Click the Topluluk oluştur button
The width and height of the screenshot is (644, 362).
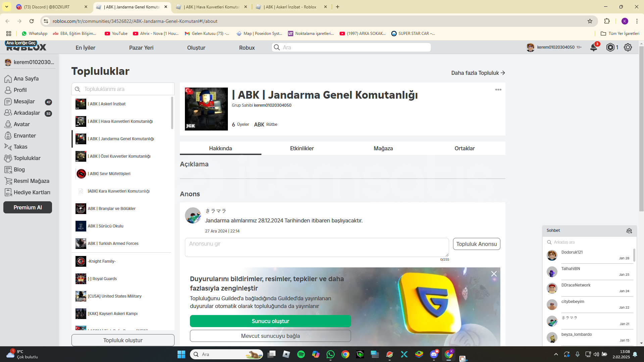(123, 340)
